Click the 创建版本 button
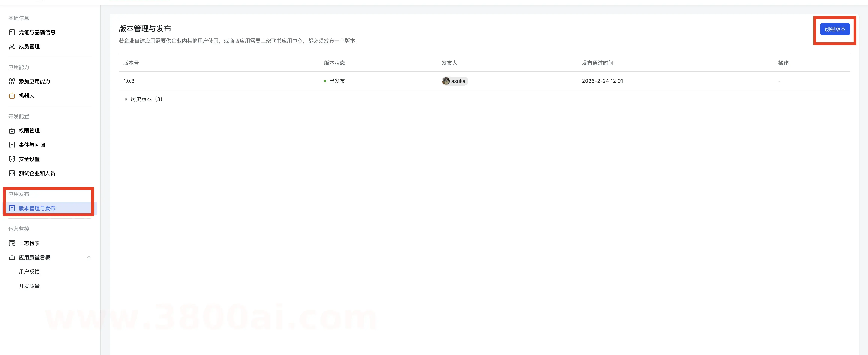This screenshot has height=355, width=868. click(x=835, y=29)
